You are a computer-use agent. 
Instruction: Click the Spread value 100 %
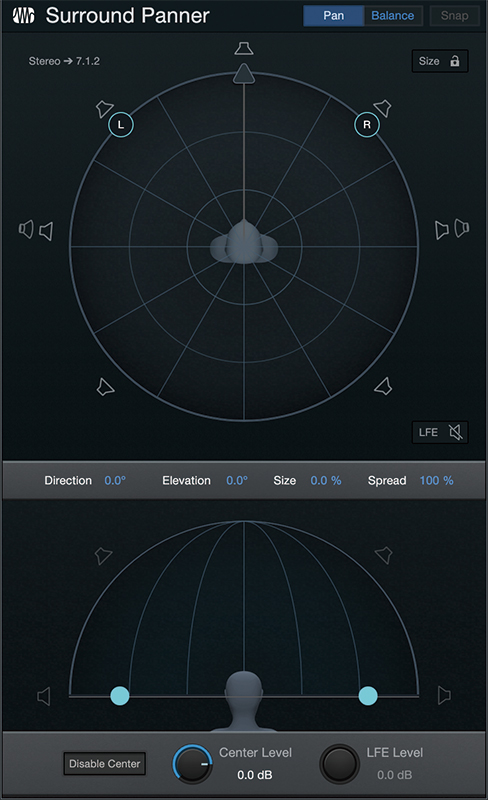click(436, 481)
